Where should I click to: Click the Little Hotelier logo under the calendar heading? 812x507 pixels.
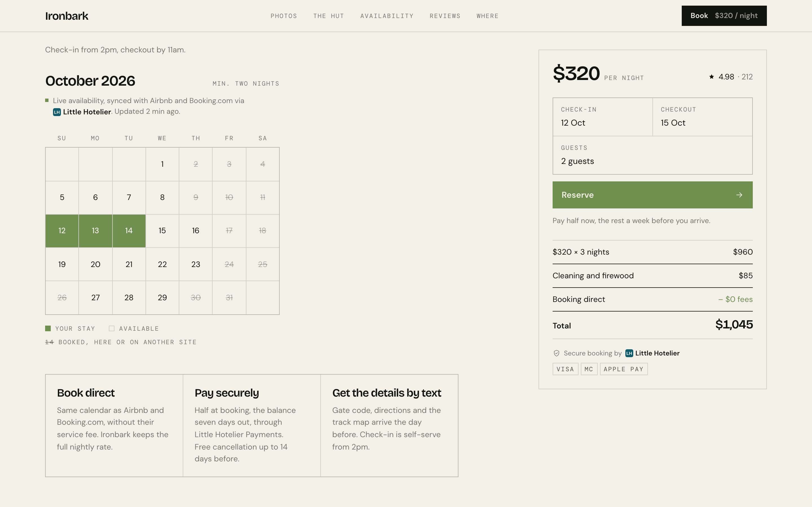57,112
